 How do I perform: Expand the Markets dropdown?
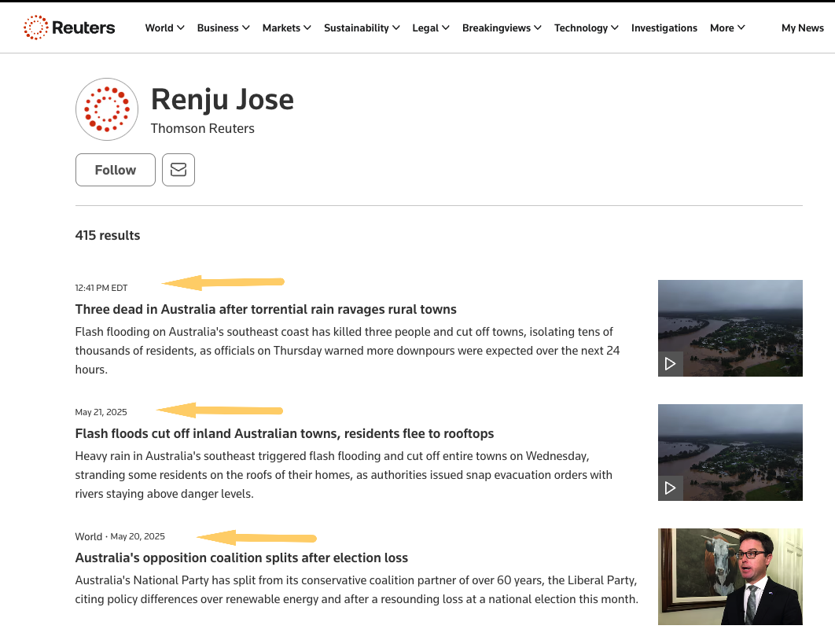tap(286, 28)
